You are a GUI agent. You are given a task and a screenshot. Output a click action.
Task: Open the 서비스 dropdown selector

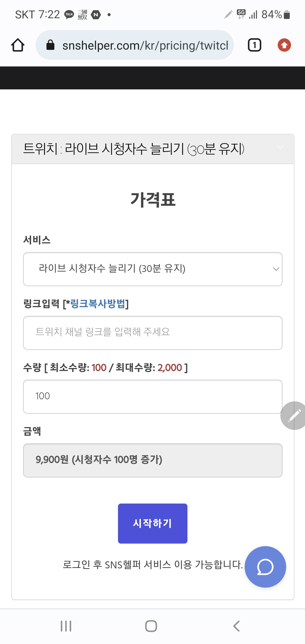[x=152, y=269]
